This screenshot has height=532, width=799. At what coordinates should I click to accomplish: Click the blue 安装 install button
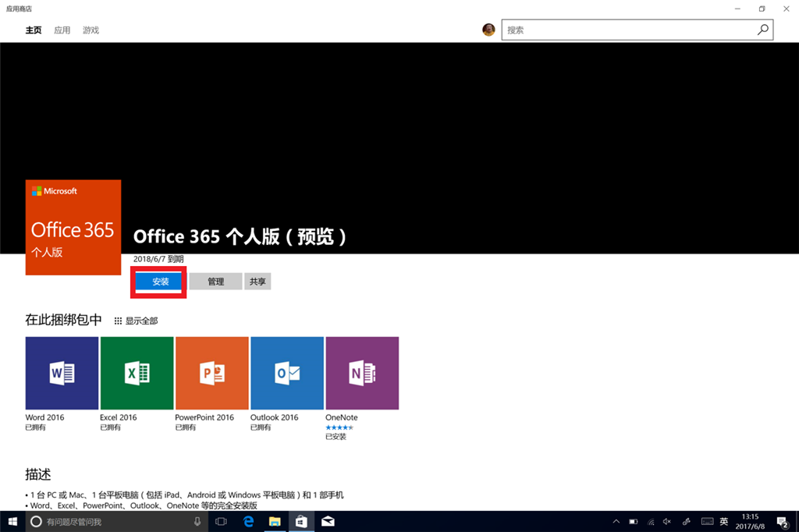click(x=159, y=282)
